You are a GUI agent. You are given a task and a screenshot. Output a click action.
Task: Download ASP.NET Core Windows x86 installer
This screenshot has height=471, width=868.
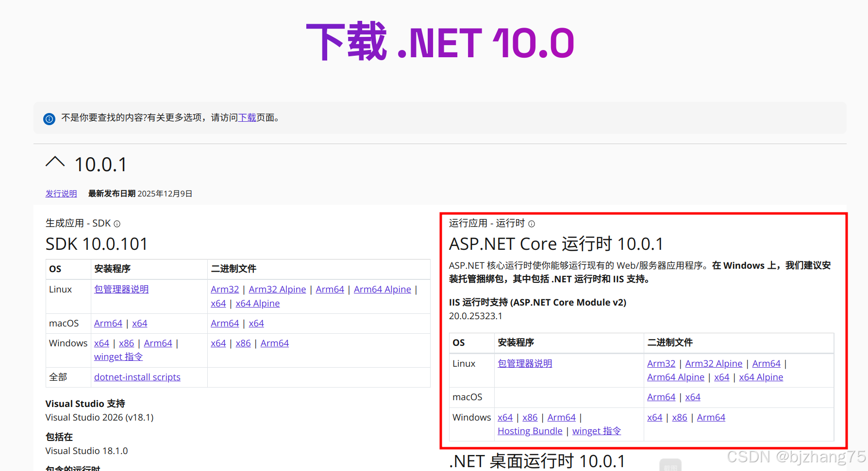pyautogui.click(x=530, y=417)
